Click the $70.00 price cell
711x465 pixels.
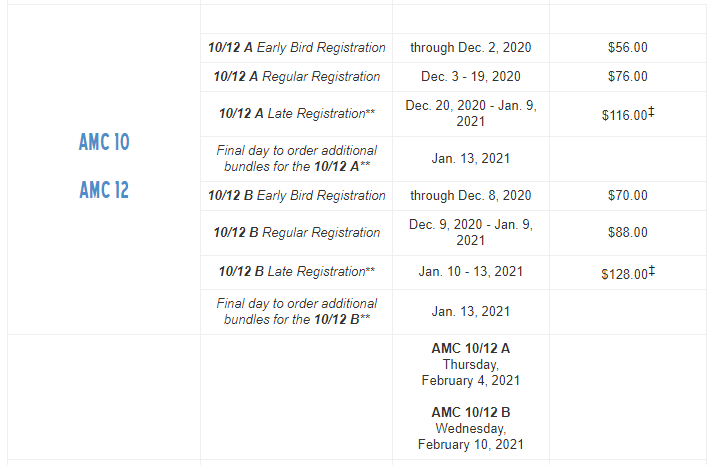coord(628,196)
